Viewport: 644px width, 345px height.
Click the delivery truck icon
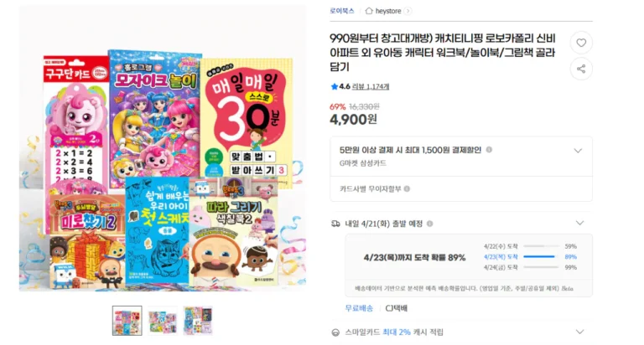coord(335,224)
